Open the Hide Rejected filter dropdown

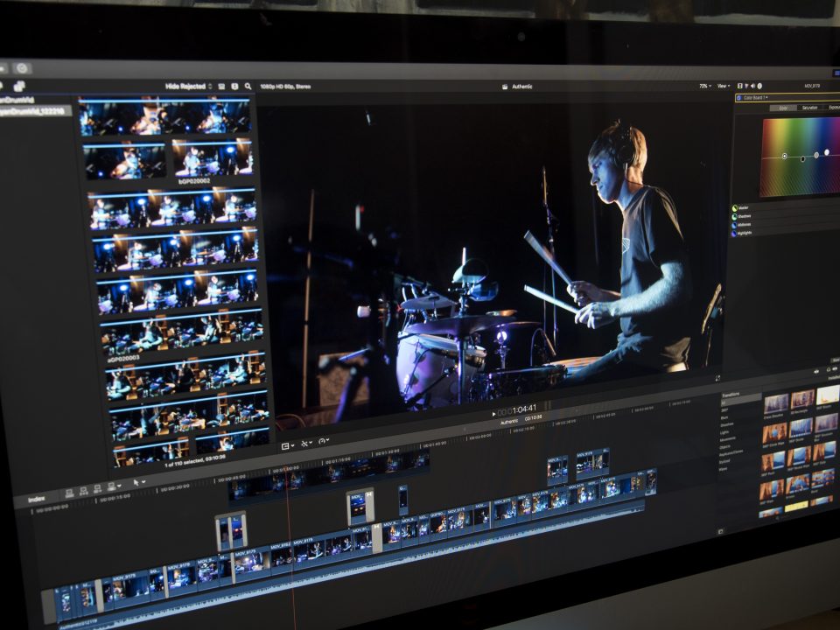pyautogui.click(x=188, y=87)
